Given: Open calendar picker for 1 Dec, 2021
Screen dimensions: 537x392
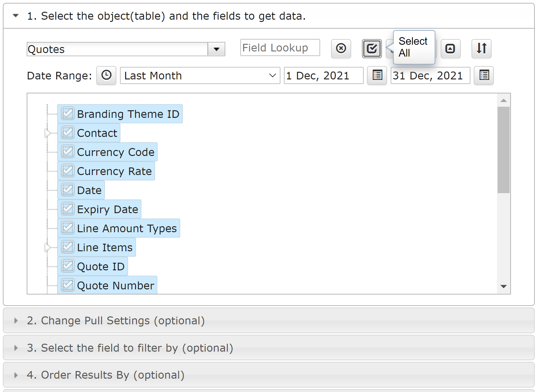Looking at the screenshot, I should coord(377,76).
